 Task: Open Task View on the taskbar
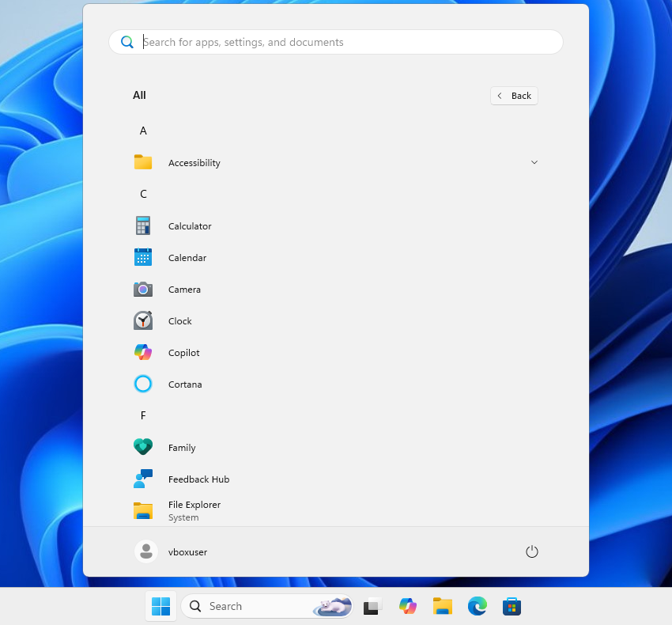click(x=372, y=606)
